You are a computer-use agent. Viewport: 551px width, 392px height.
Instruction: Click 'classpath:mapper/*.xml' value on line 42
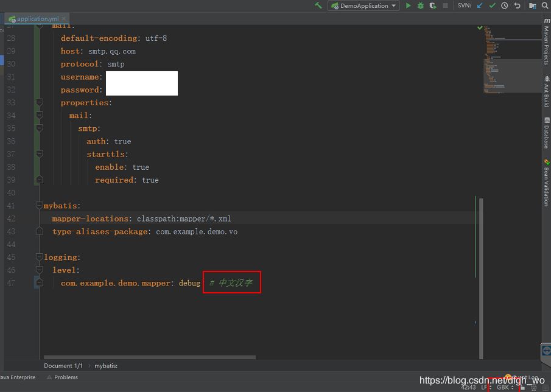point(184,219)
